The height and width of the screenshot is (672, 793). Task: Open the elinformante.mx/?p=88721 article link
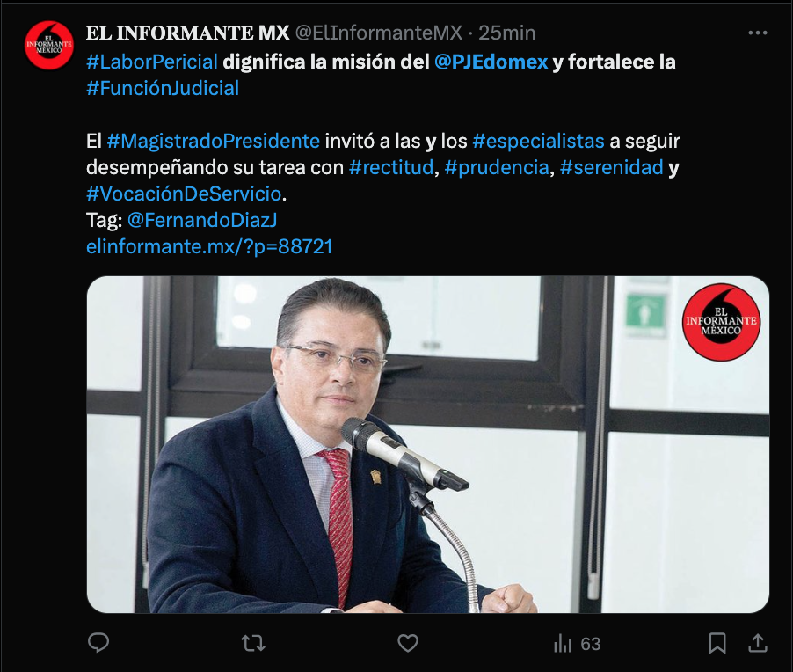pyautogui.click(x=209, y=246)
